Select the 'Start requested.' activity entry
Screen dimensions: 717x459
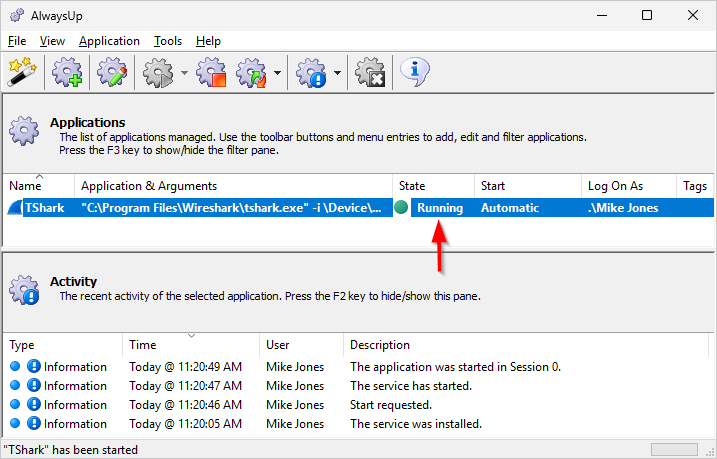tap(390, 405)
